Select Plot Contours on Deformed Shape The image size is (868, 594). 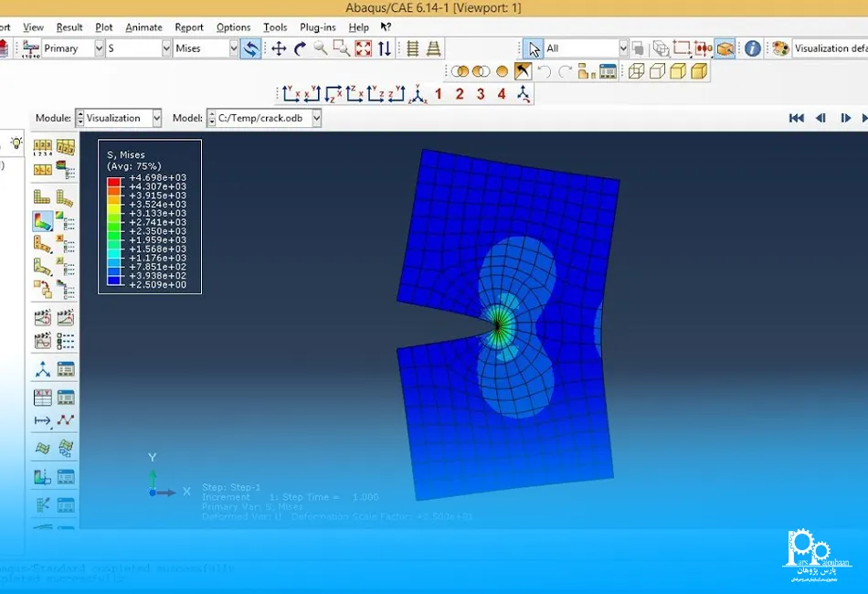(x=43, y=220)
